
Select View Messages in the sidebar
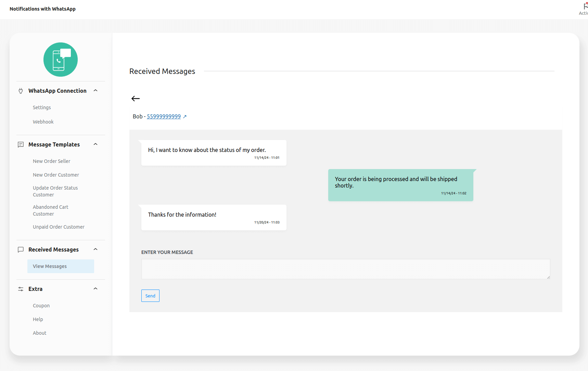click(50, 266)
